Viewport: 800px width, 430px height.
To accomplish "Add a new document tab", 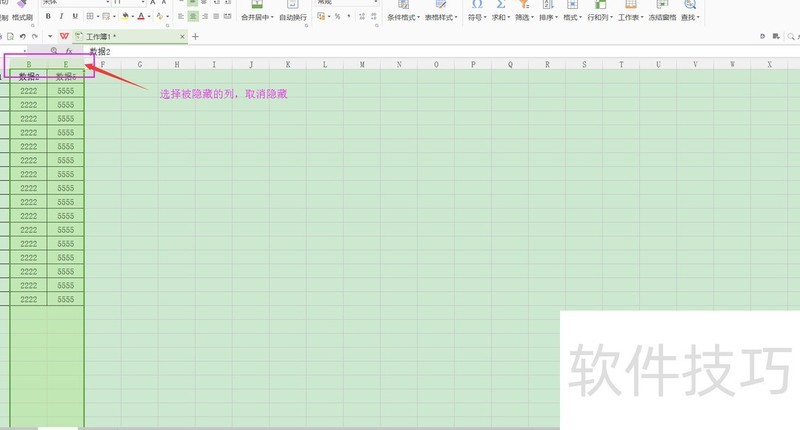I will 195,37.
